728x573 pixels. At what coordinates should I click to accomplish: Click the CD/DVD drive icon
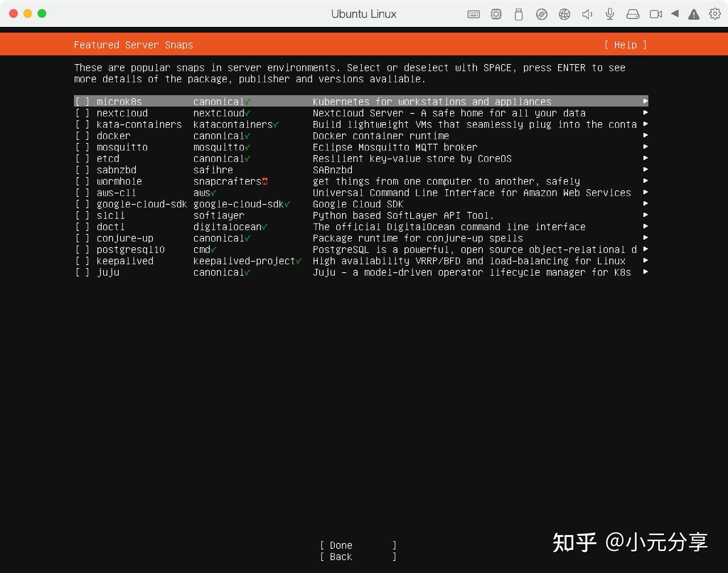tap(541, 14)
